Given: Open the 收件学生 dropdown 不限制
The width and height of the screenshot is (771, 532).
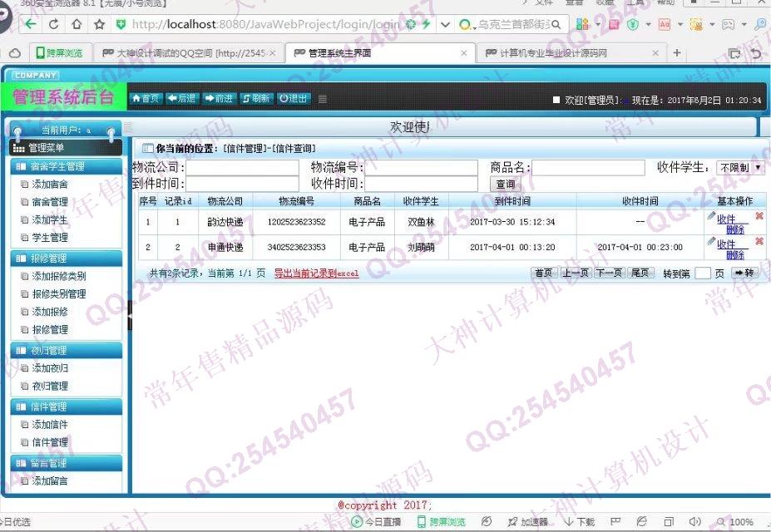Looking at the screenshot, I should click(x=740, y=168).
